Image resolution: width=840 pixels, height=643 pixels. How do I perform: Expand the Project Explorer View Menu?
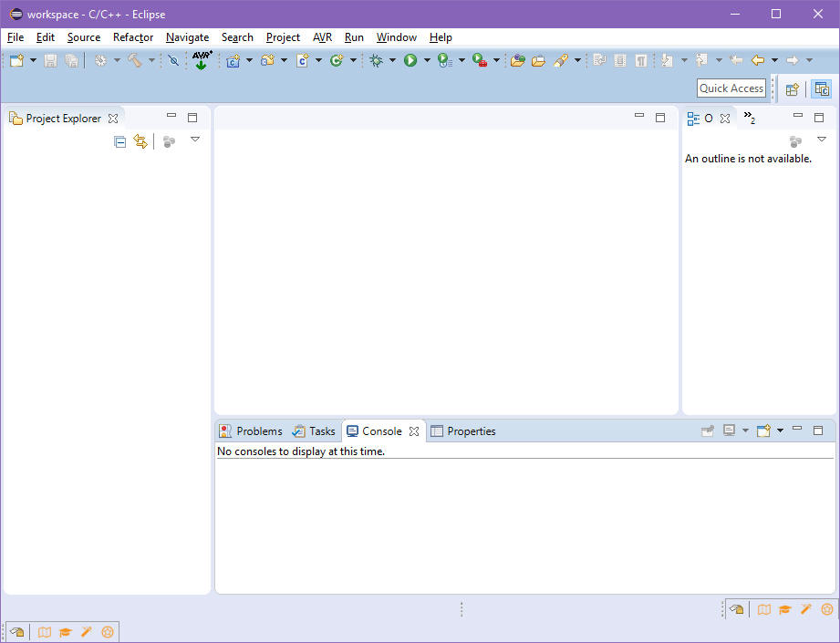pyautogui.click(x=194, y=140)
